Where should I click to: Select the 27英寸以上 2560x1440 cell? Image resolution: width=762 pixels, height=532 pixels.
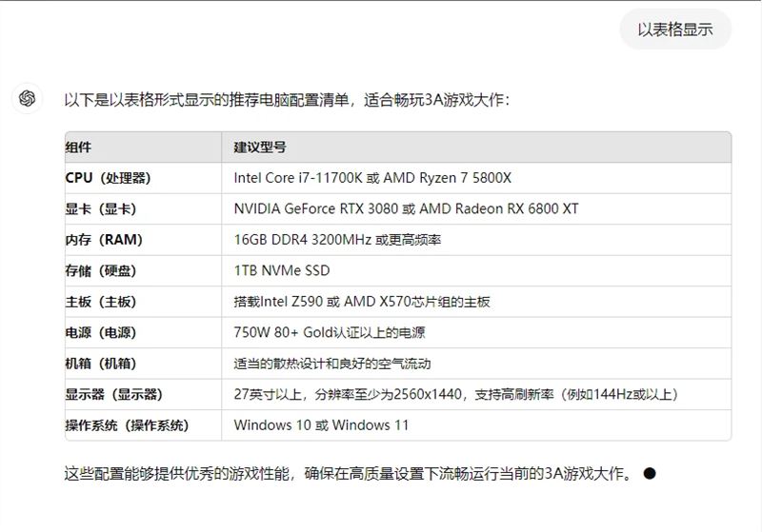click(476, 394)
